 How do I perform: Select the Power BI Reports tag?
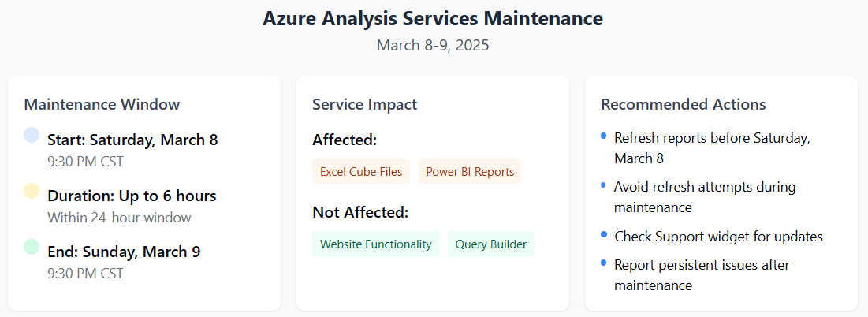(470, 171)
